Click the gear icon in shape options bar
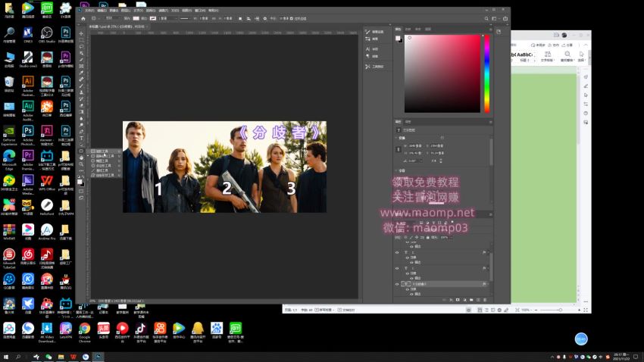 tap(265, 18)
